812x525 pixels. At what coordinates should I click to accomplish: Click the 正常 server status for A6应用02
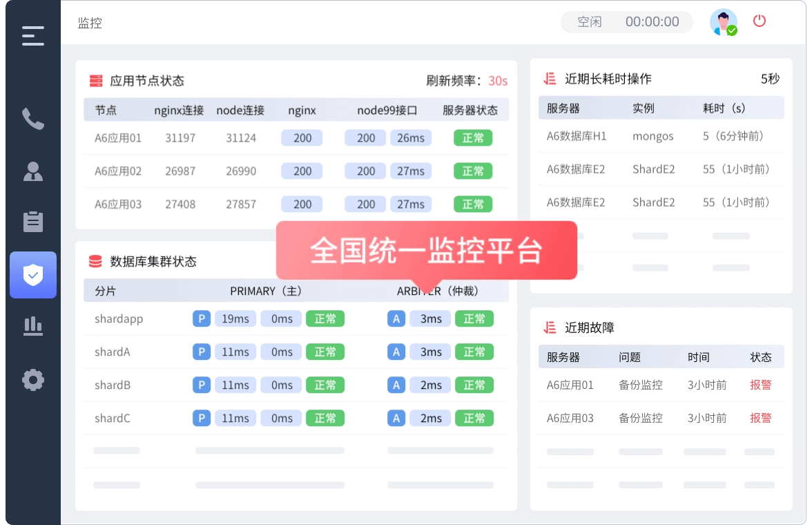tap(473, 171)
